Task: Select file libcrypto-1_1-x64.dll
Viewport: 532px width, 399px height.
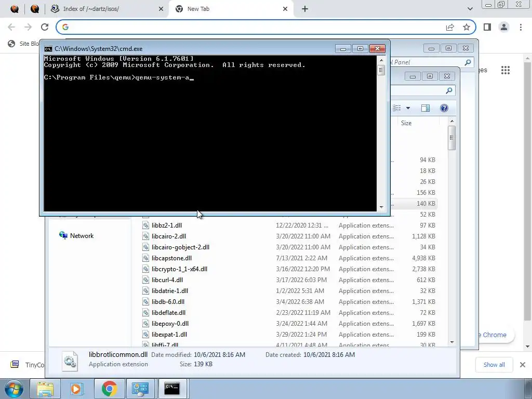Action: click(179, 269)
